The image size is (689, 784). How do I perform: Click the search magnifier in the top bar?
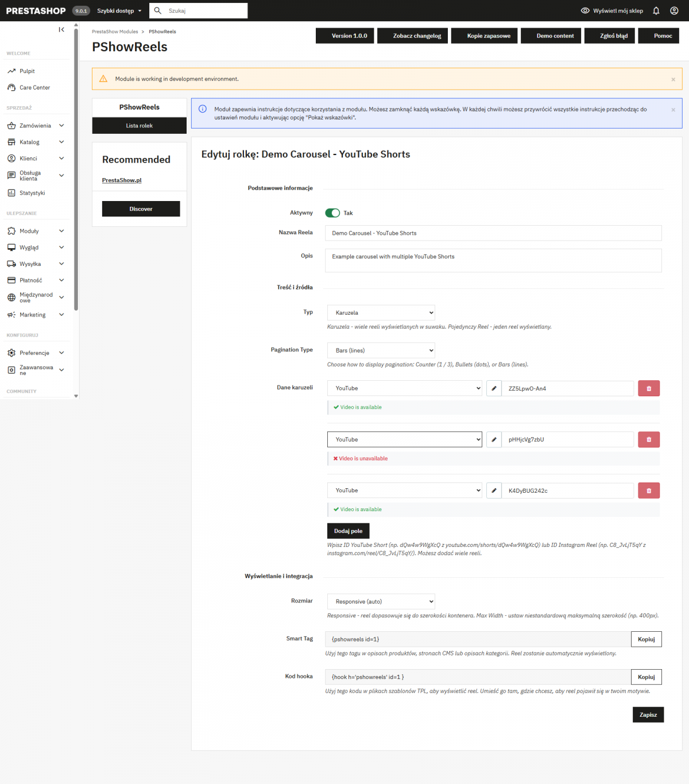(x=157, y=10)
